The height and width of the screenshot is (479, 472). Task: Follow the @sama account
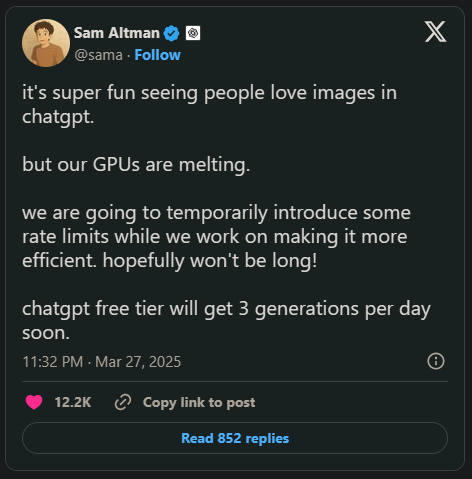click(157, 55)
